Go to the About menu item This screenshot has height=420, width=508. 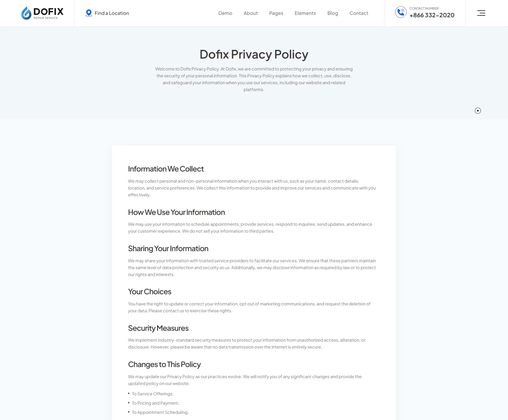[251, 13]
